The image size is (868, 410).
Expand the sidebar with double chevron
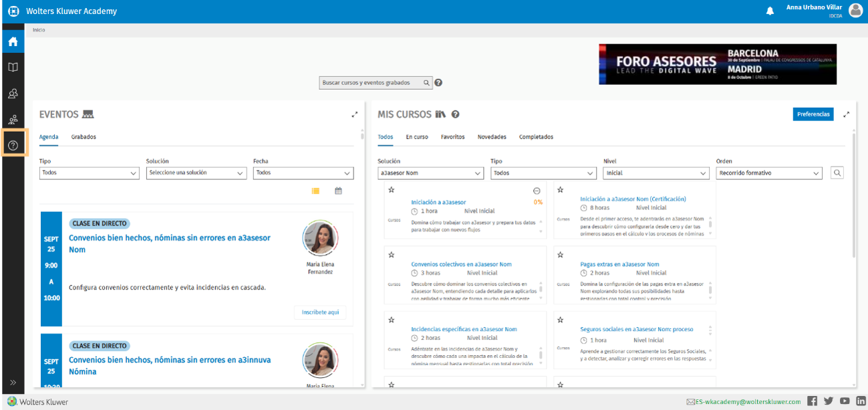point(13,383)
